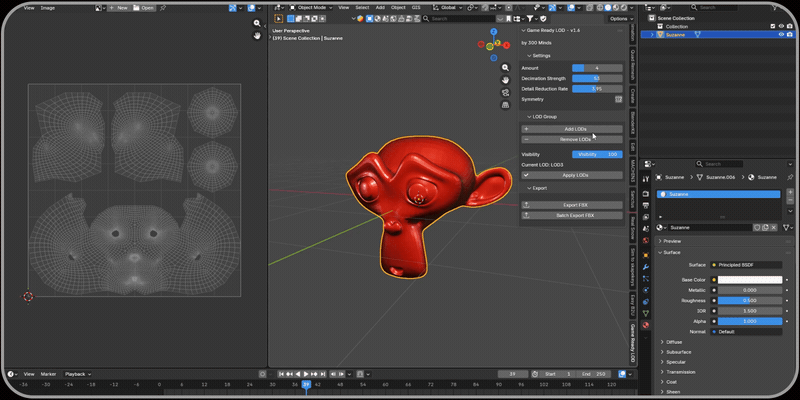Toggle overlays button in viewport header
The image size is (800, 400).
pos(571,8)
